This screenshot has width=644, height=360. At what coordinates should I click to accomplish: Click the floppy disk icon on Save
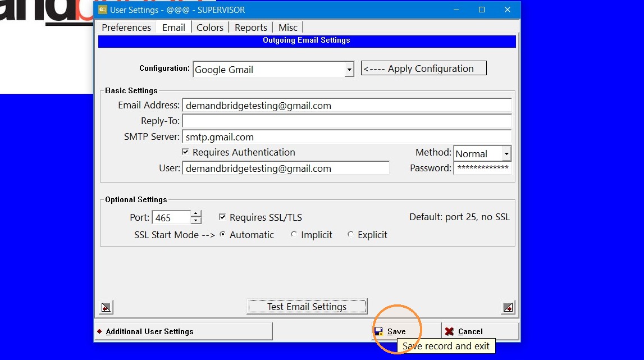(x=378, y=331)
